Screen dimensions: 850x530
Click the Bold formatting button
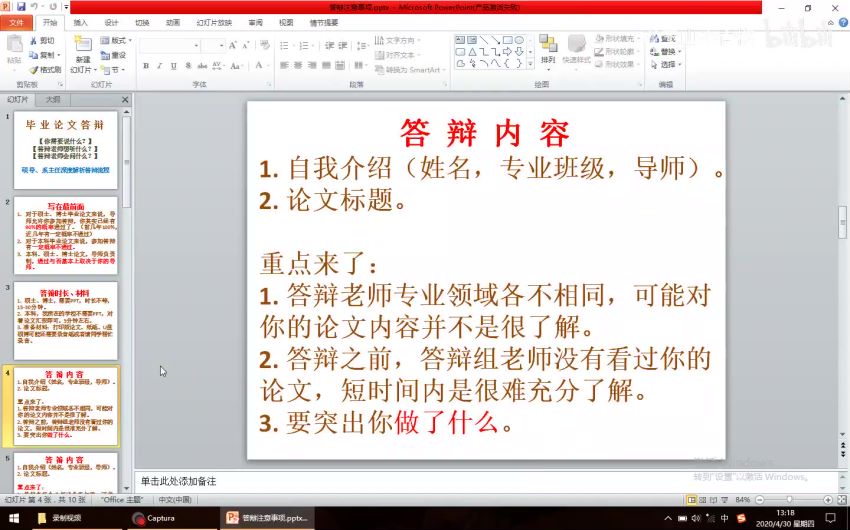click(146, 66)
